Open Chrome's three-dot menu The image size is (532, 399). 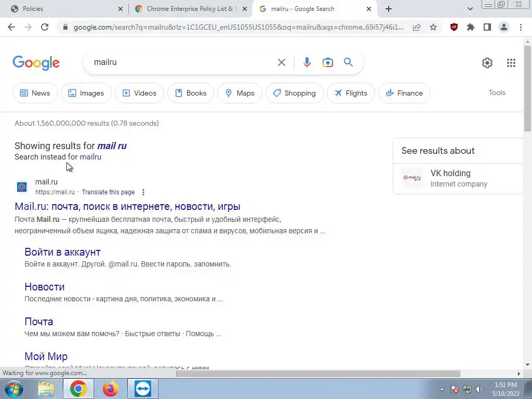tap(521, 27)
